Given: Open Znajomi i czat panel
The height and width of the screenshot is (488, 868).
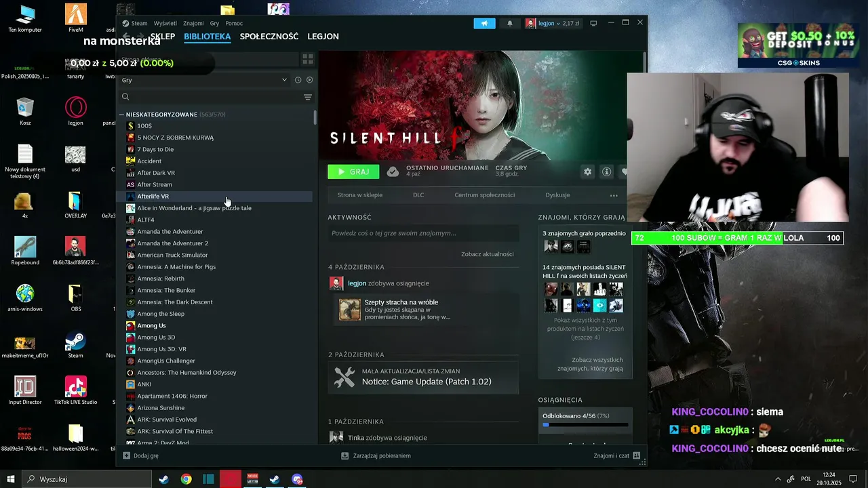Looking at the screenshot, I should (616, 456).
